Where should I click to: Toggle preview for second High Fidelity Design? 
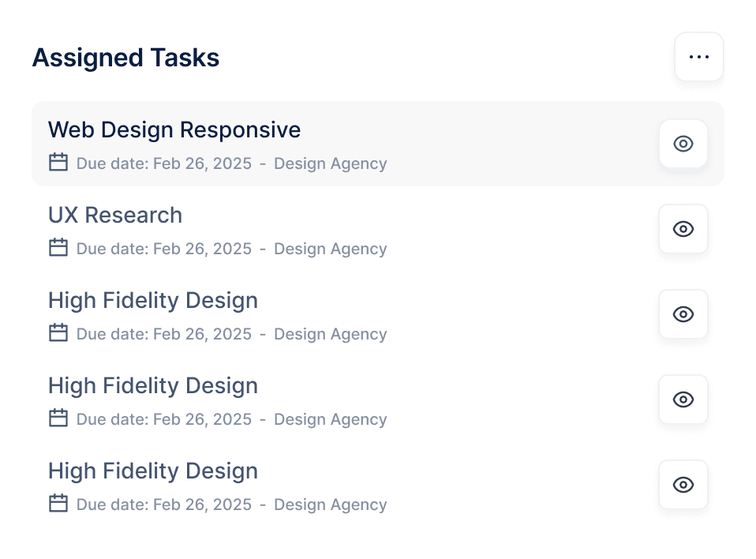683,400
